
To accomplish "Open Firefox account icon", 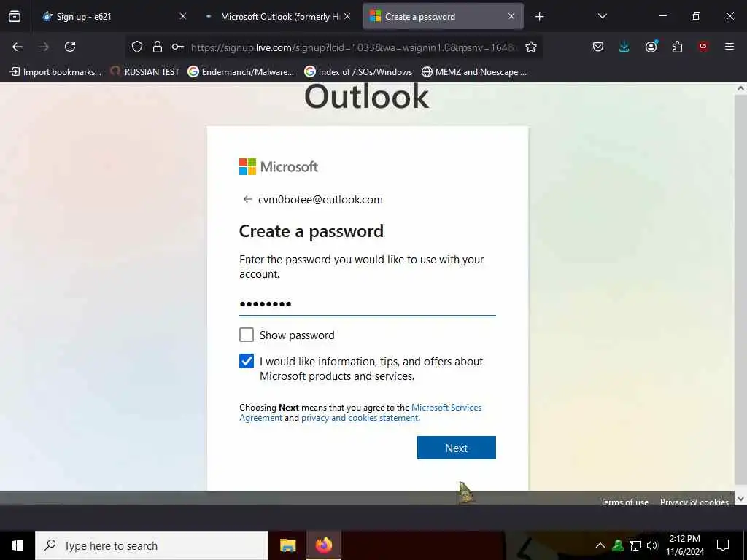I will click(651, 46).
